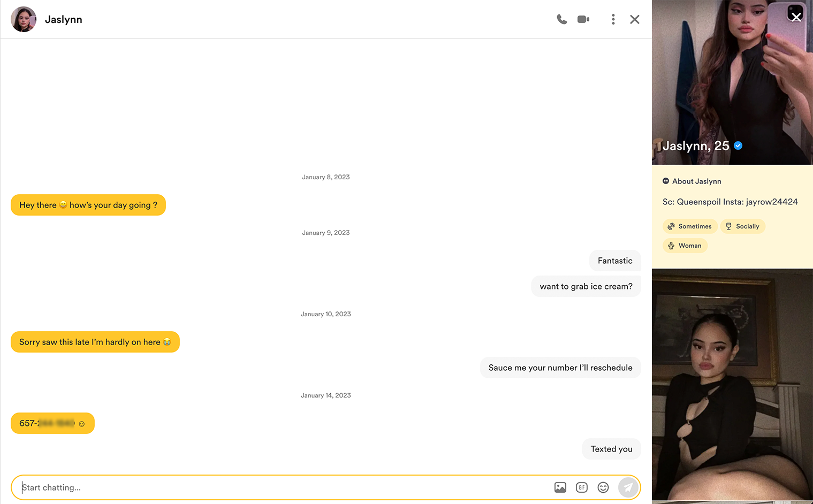Open Jaslynn's avatar in chat header
Viewport: 813px width, 504px height.
[24, 19]
